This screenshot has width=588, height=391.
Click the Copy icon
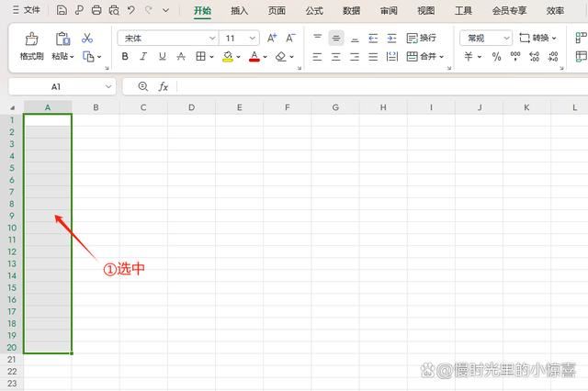[x=88, y=57]
